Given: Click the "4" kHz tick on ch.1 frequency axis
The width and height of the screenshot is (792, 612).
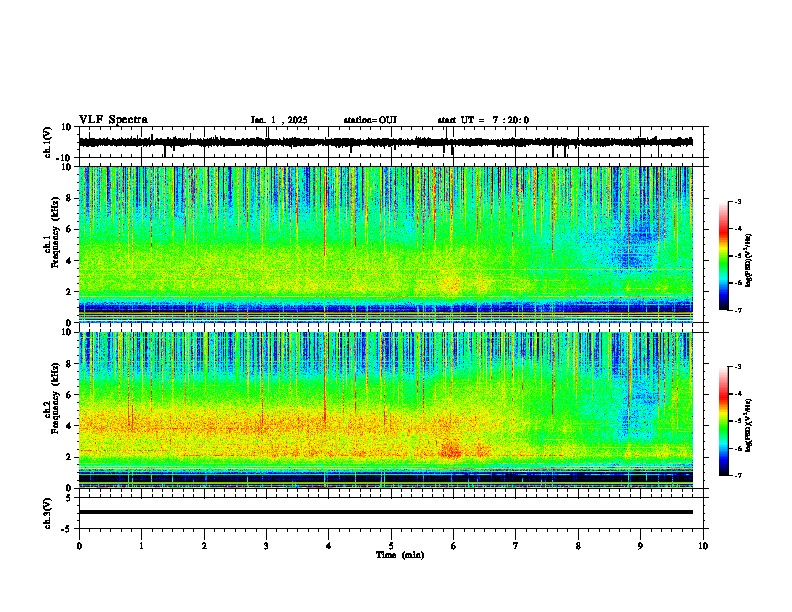Looking at the screenshot, I should point(69,261).
